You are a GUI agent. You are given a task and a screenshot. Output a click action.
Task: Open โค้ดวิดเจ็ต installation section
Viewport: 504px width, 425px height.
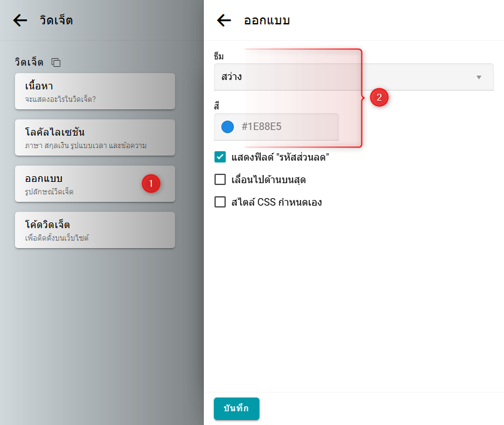[x=95, y=230]
